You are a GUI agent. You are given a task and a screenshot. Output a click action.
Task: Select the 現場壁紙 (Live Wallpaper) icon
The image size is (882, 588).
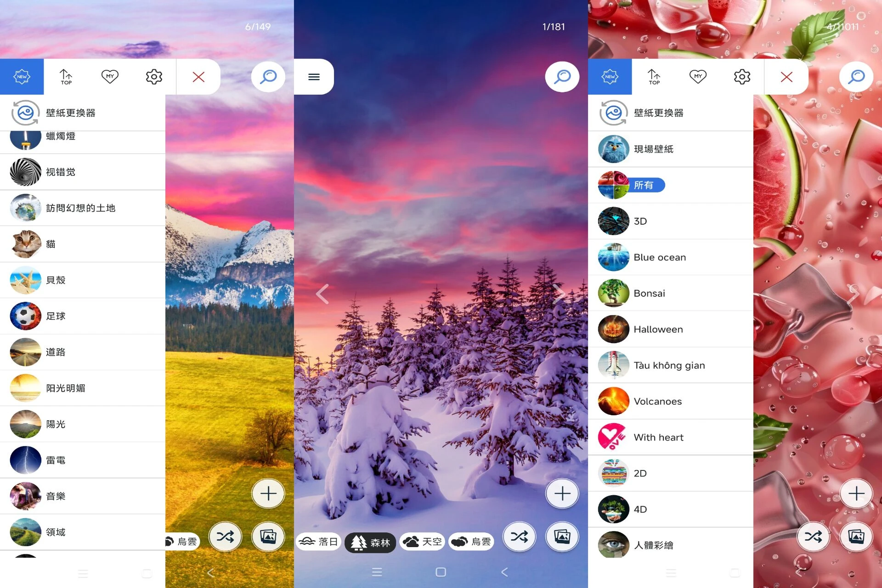click(614, 148)
